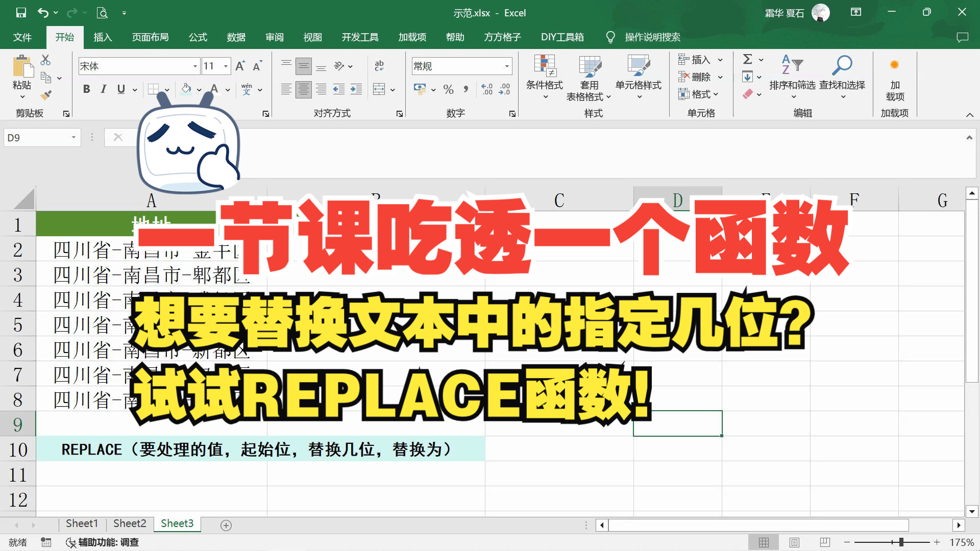980x551 pixels.
Task: Click the Cut scissors icon
Action: (x=46, y=60)
